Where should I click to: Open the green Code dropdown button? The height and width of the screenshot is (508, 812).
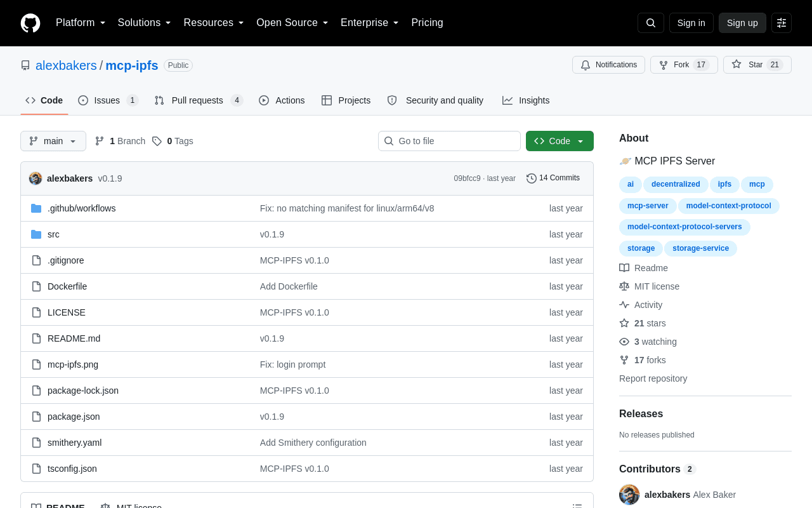click(x=560, y=141)
